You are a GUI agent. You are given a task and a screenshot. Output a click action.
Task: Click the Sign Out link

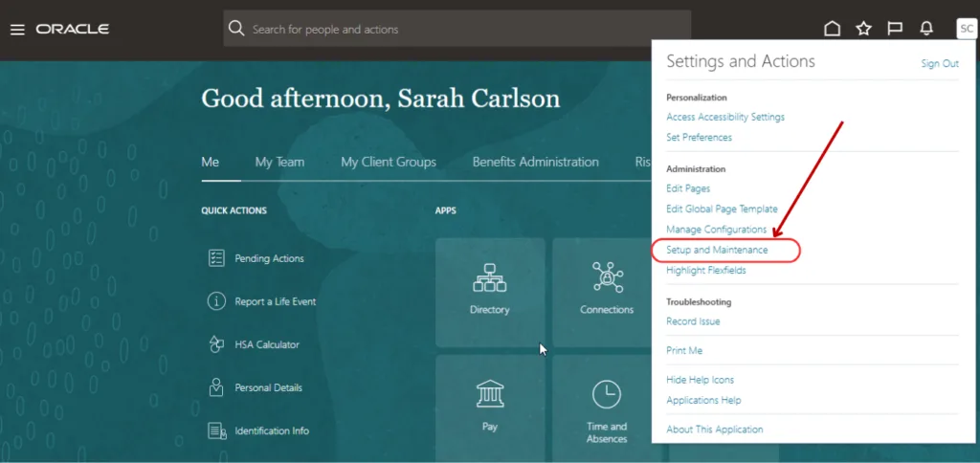[939, 64]
